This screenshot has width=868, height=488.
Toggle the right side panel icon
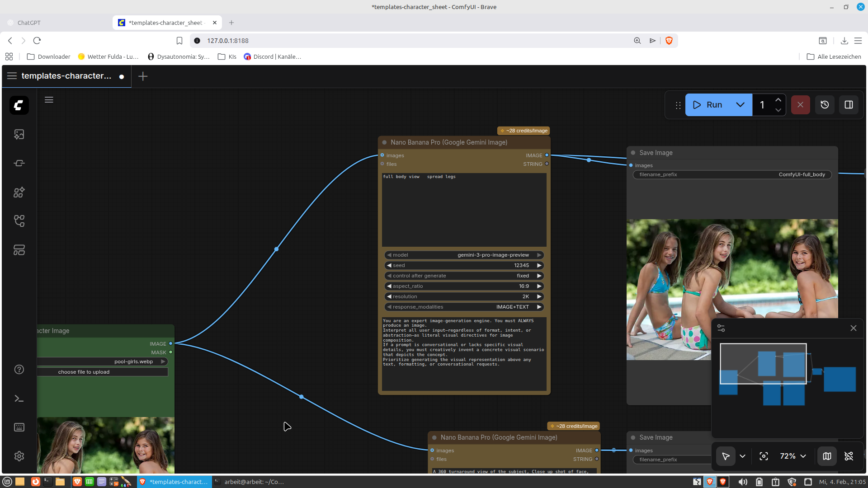point(849,105)
